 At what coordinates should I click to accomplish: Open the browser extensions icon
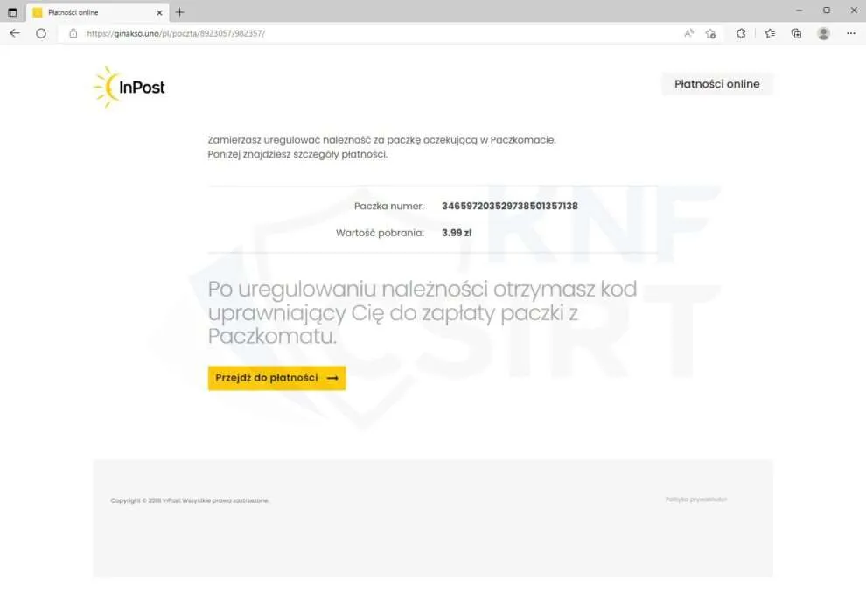click(741, 34)
